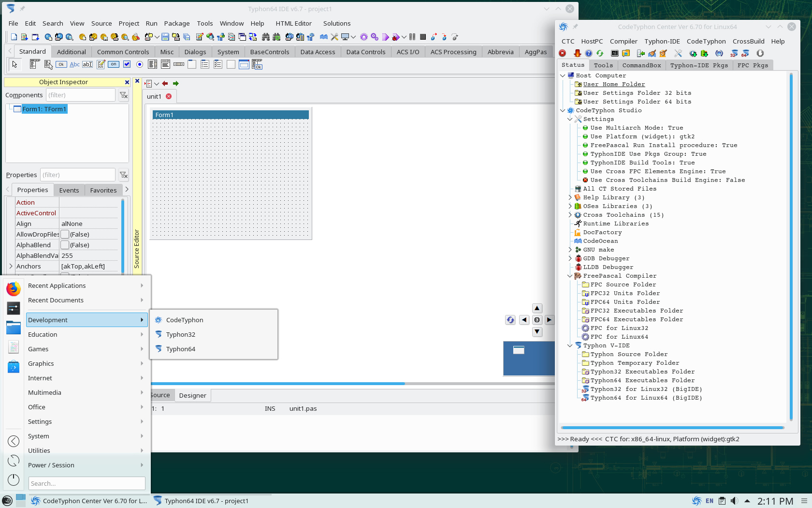Image resolution: width=812 pixels, height=508 pixels.
Task: Open the Run icon's dropdown arrow
Action: (404, 37)
